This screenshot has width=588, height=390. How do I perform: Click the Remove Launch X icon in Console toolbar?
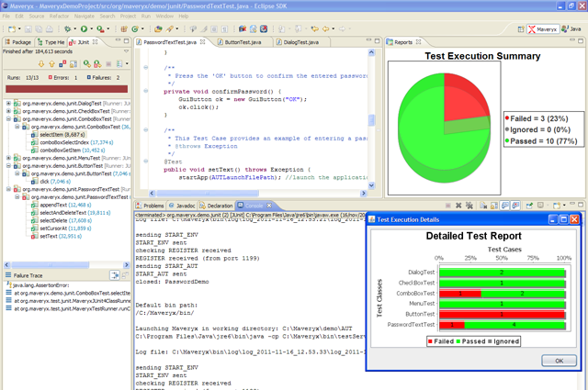point(458,206)
